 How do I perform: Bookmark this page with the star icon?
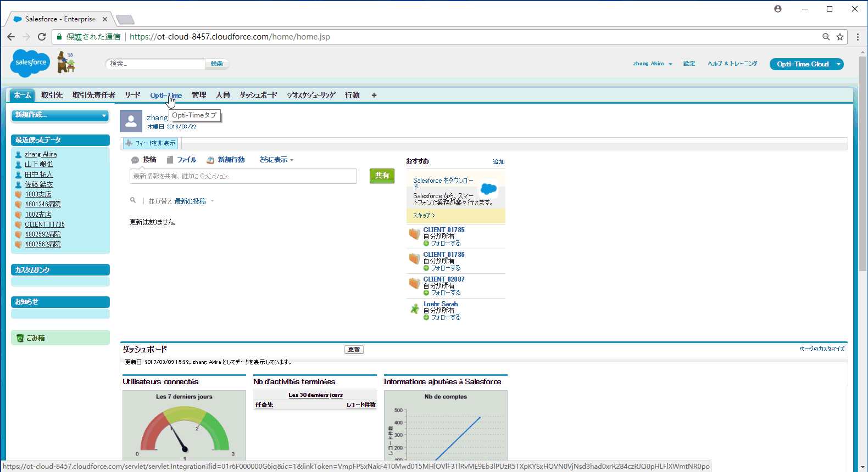[x=840, y=37]
